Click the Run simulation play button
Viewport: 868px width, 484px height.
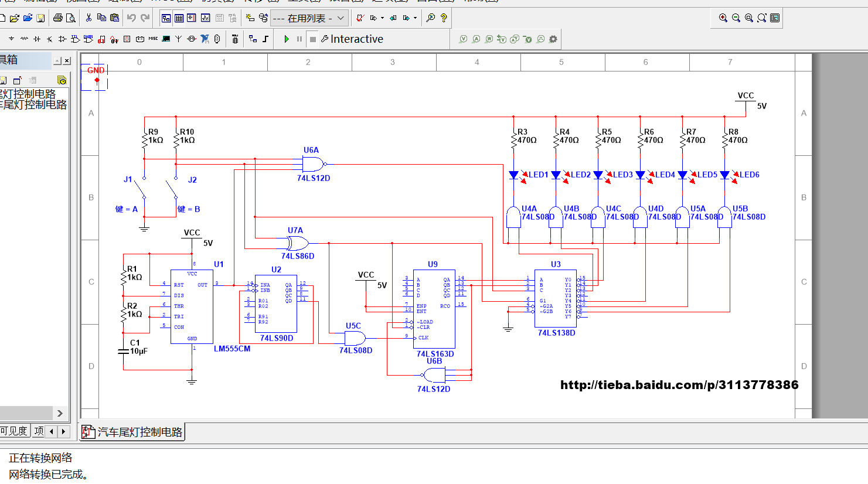pyautogui.click(x=287, y=39)
